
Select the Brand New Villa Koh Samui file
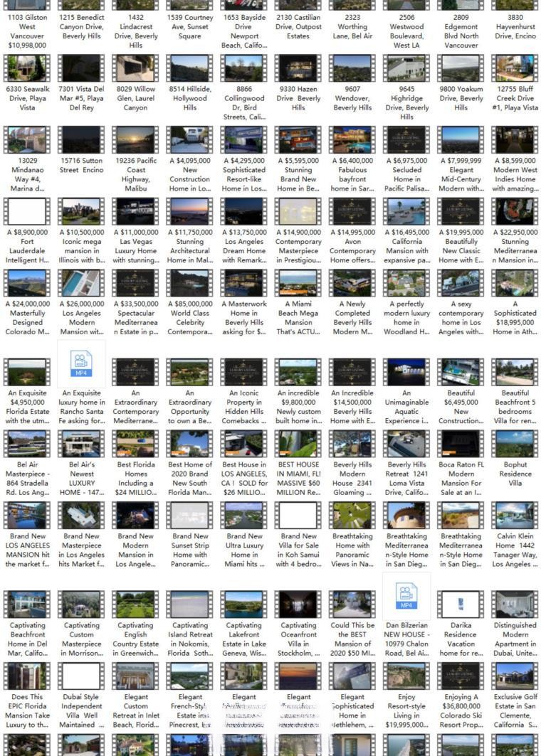tap(298, 516)
